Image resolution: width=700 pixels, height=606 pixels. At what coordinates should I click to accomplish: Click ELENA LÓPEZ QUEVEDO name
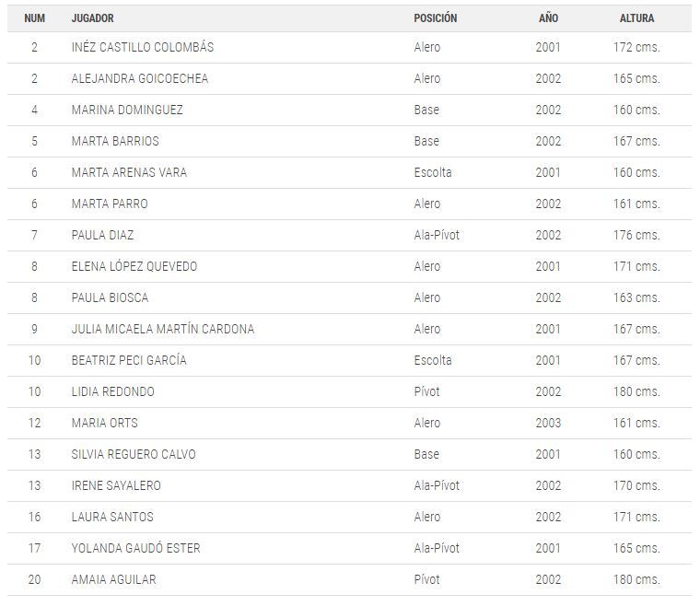(134, 266)
